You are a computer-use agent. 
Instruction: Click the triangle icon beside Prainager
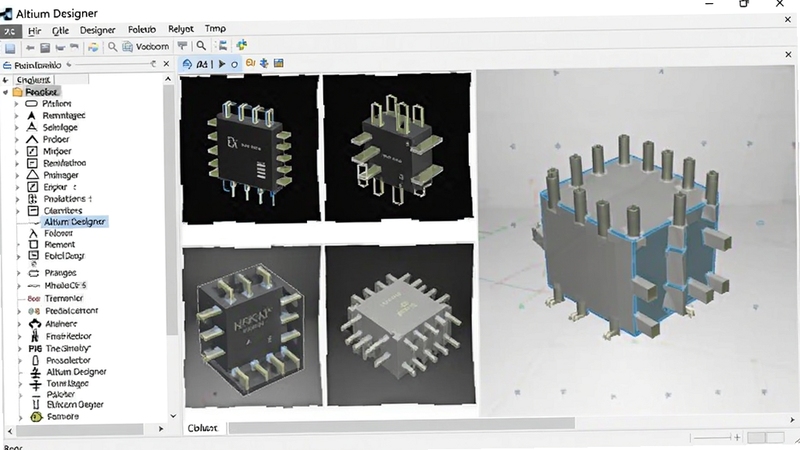32,174
